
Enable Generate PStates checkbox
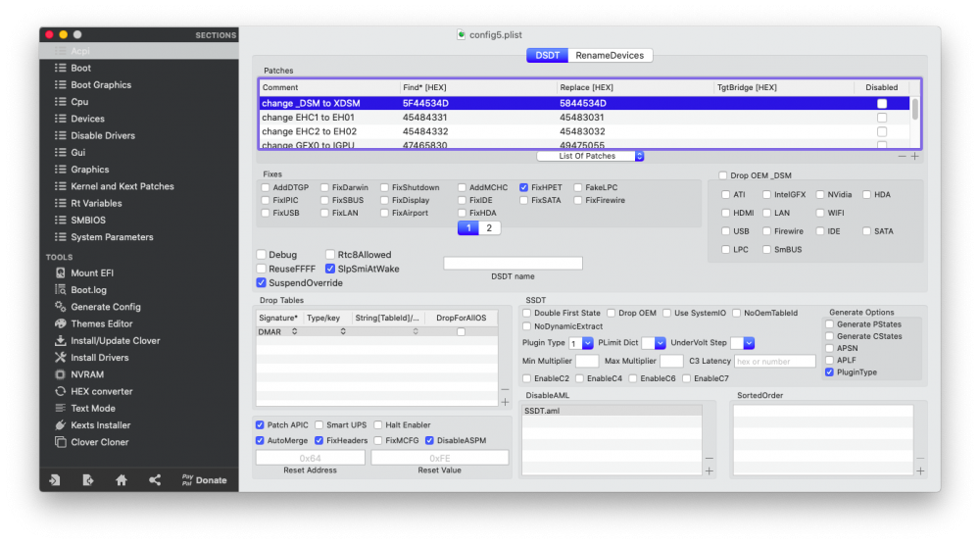tap(829, 323)
